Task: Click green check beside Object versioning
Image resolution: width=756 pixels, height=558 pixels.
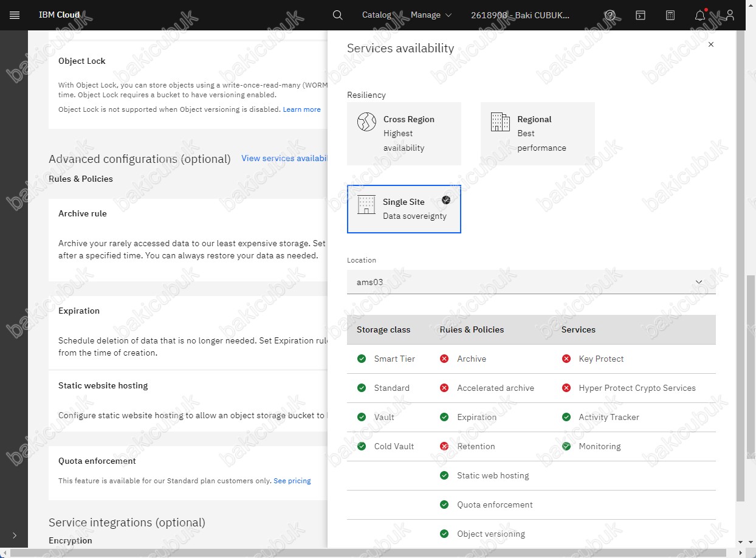Action: pyautogui.click(x=444, y=534)
